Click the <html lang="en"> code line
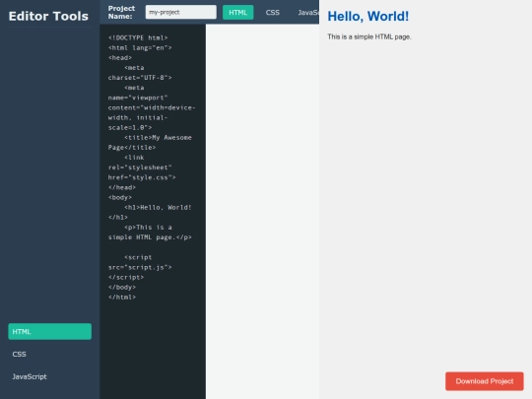Viewport: 532px width, 399px height. click(140, 48)
